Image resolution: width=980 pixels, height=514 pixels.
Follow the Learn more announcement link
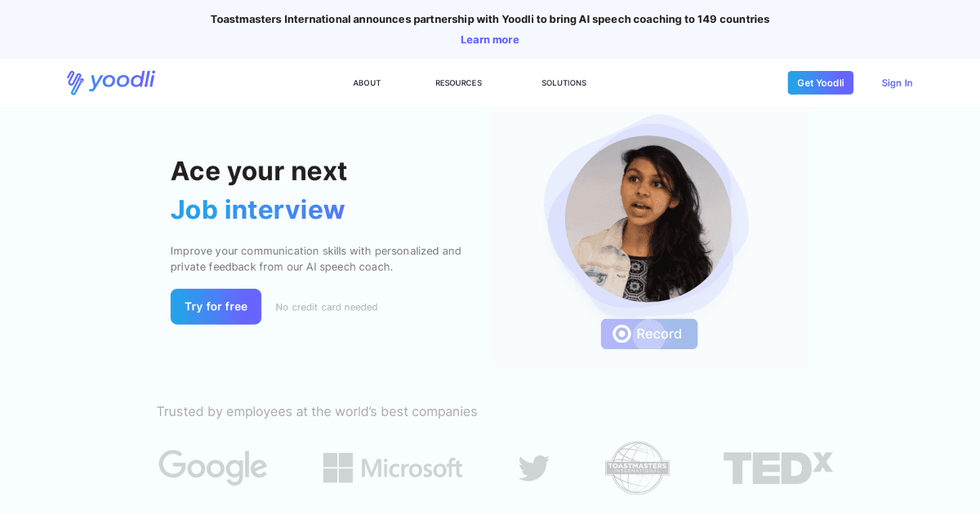(x=489, y=39)
